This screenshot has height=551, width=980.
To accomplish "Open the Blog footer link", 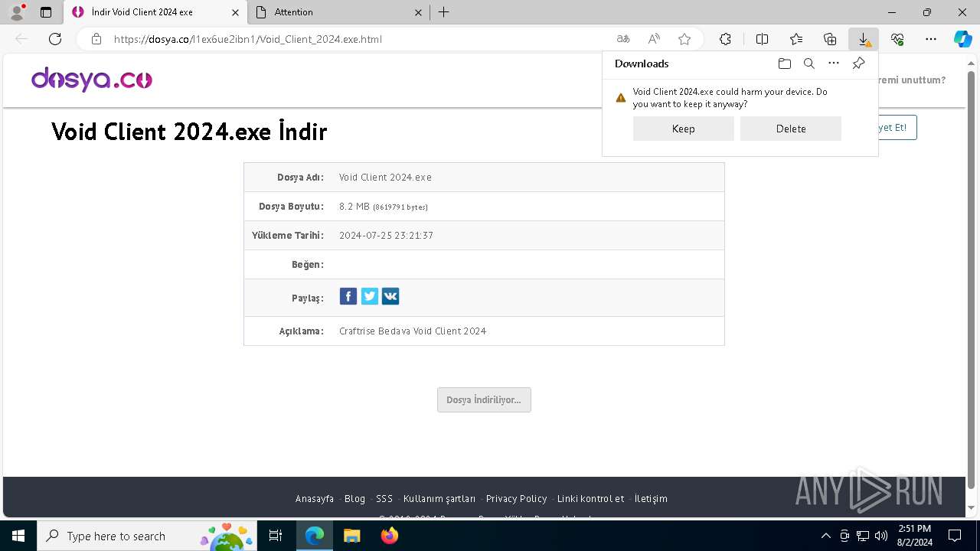I will (x=354, y=498).
